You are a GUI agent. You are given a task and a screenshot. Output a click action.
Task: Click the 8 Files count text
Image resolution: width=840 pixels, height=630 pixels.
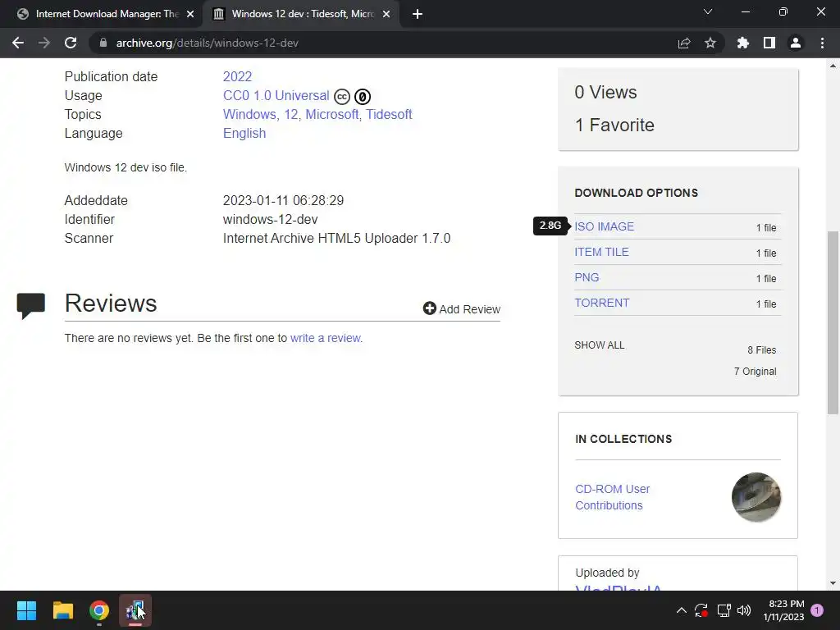pyautogui.click(x=762, y=349)
